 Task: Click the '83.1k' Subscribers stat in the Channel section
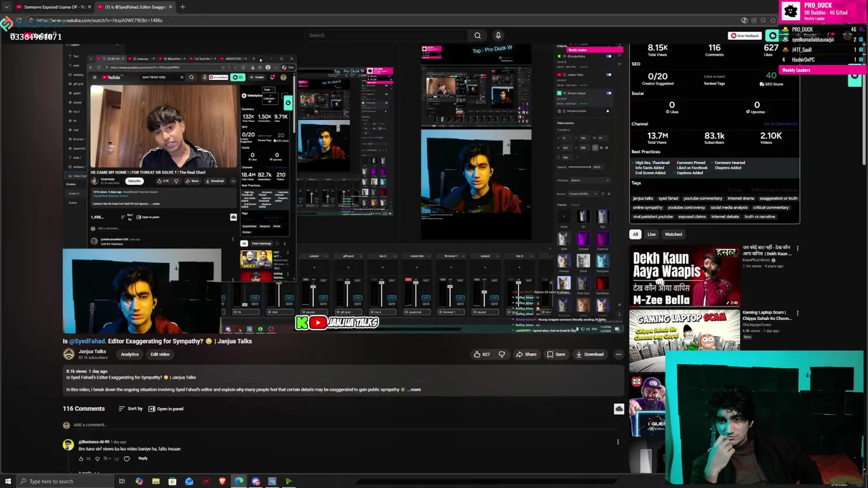tap(714, 136)
